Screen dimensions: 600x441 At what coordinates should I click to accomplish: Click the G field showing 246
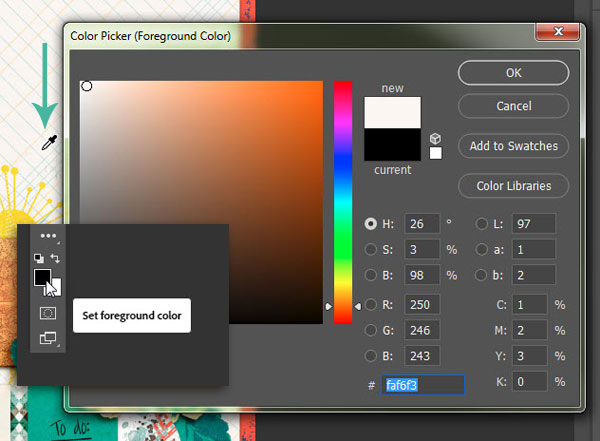(422, 330)
